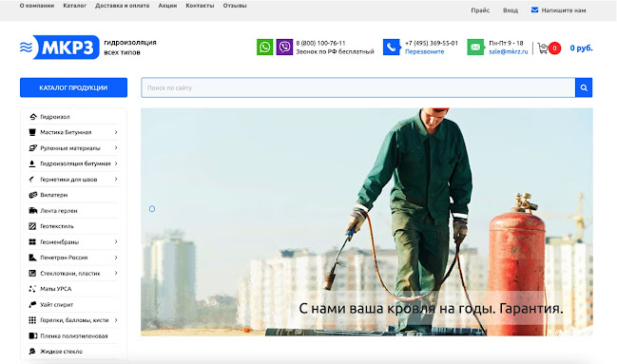
Task: Select Гидроизол category text
Action: (x=55, y=117)
